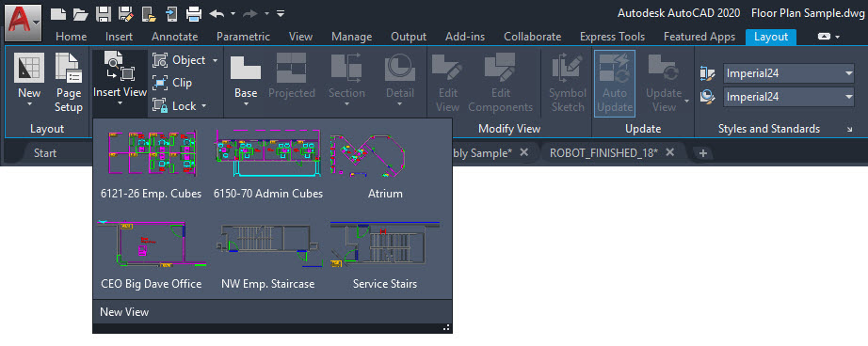Click the Open folder icon in Quick Access
This screenshot has height=346, width=868.
(x=80, y=13)
